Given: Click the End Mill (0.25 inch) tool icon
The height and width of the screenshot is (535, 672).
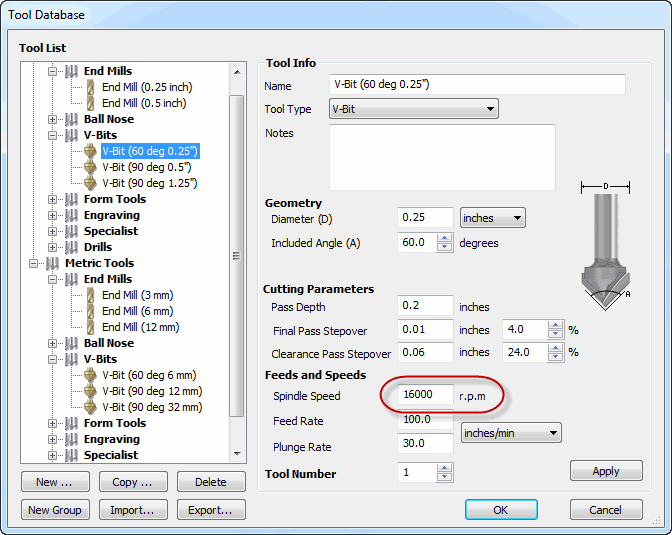Looking at the screenshot, I should (91, 87).
